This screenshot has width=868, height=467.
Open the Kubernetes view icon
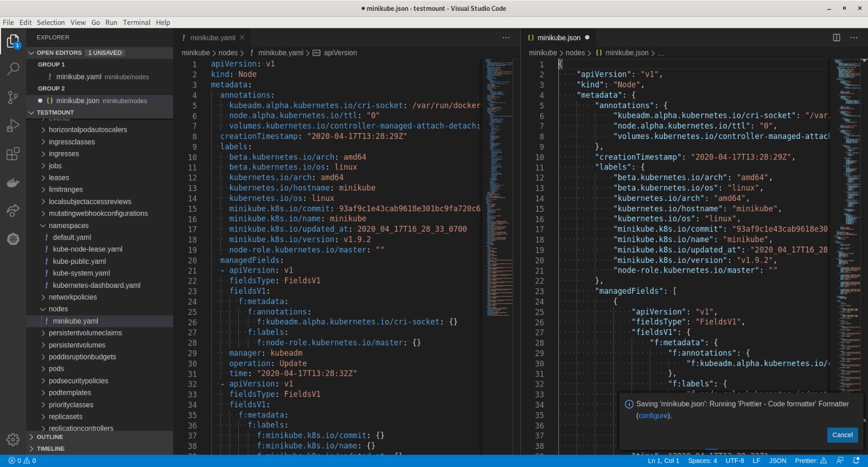(13, 239)
